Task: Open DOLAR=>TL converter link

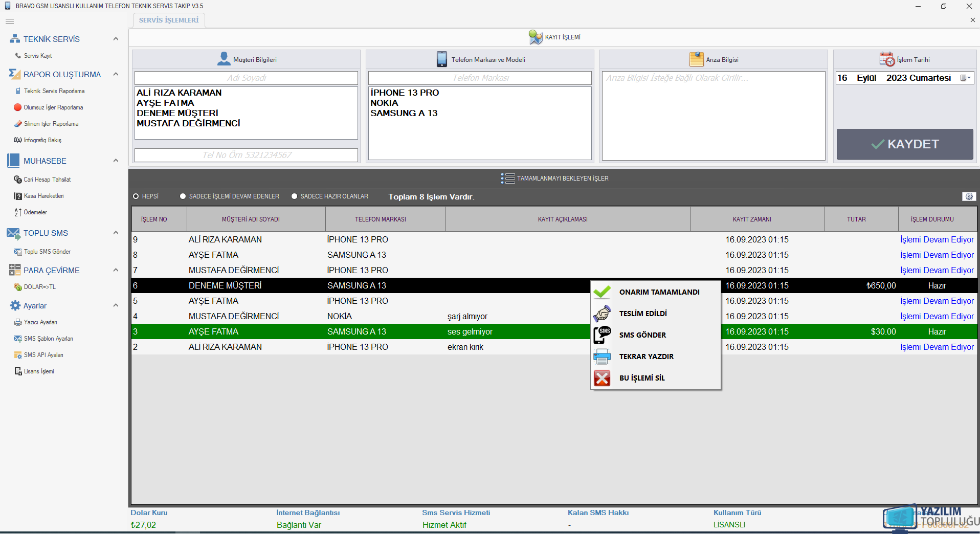Action: (40, 287)
